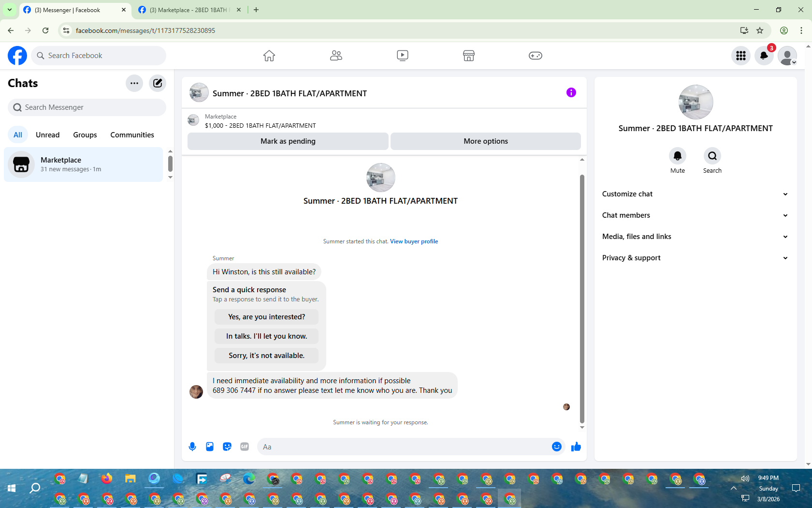The image size is (812, 508).
Task: Expand Media, files and links section
Action: (x=696, y=237)
